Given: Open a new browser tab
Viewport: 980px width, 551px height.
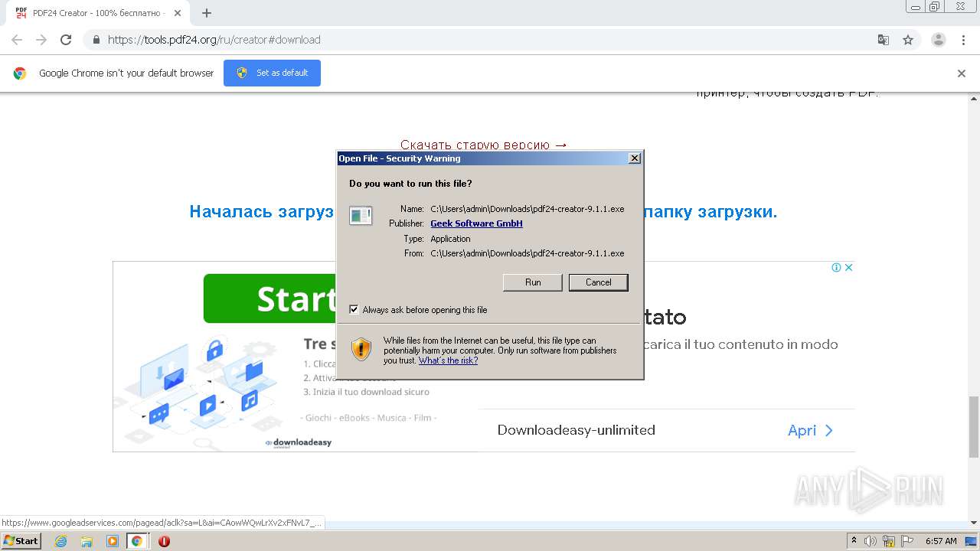Looking at the screenshot, I should coord(207,13).
